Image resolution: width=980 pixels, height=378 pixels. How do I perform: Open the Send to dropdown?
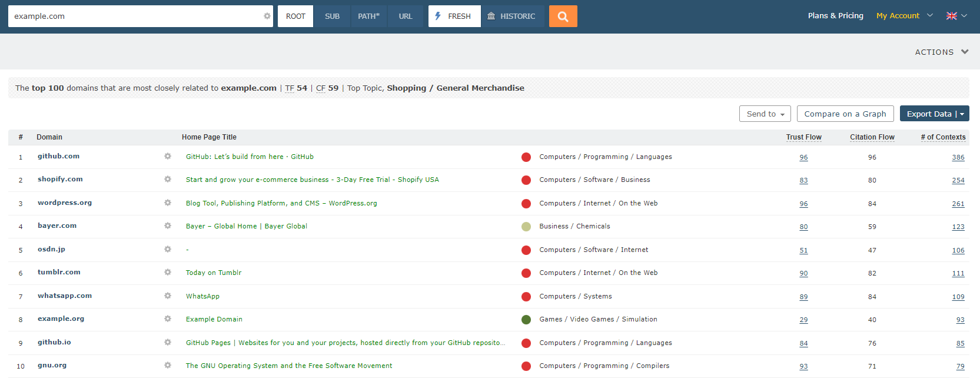(765, 114)
